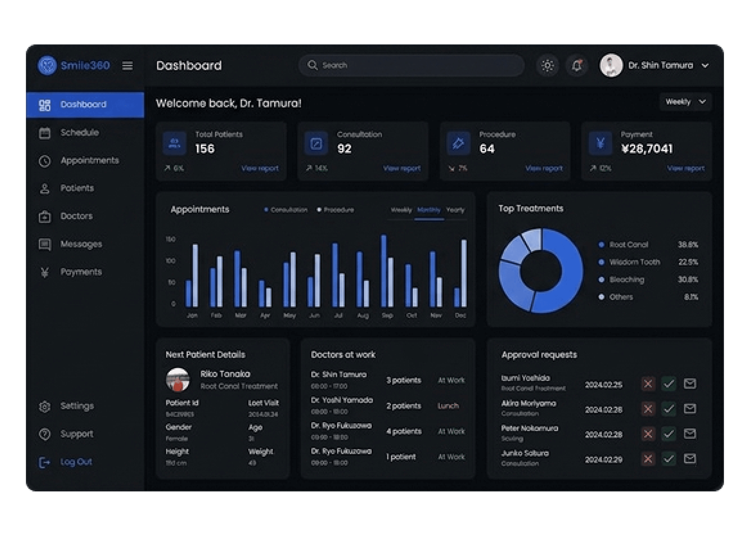The height and width of the screenshot is (550, 756).
Task: Click the Wisdom Tooth legend color dot
Action: [602, 262]
